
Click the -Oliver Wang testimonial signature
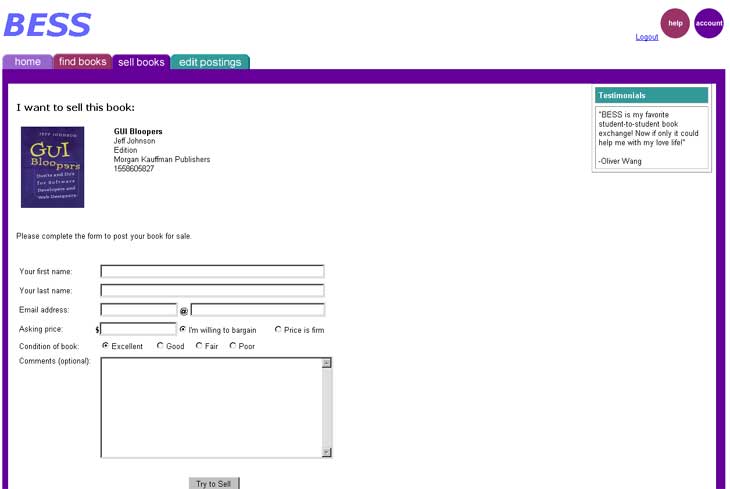(620, 161)
